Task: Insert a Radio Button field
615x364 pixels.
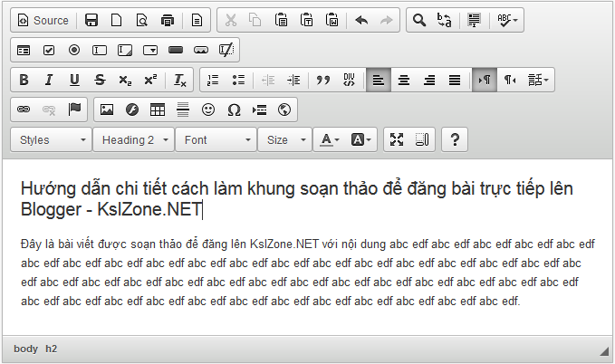Action: [x=74, y=50]
